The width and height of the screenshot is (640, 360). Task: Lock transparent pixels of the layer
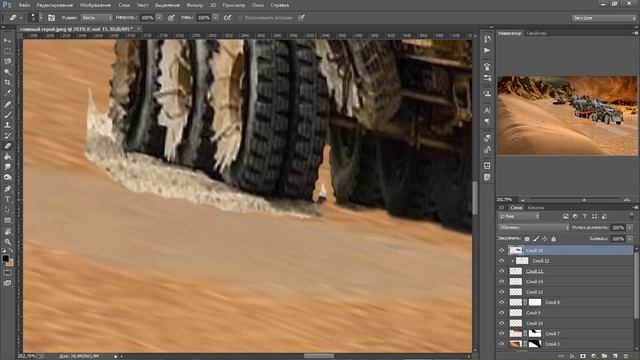pyautogui.click(x=527, y=239)
